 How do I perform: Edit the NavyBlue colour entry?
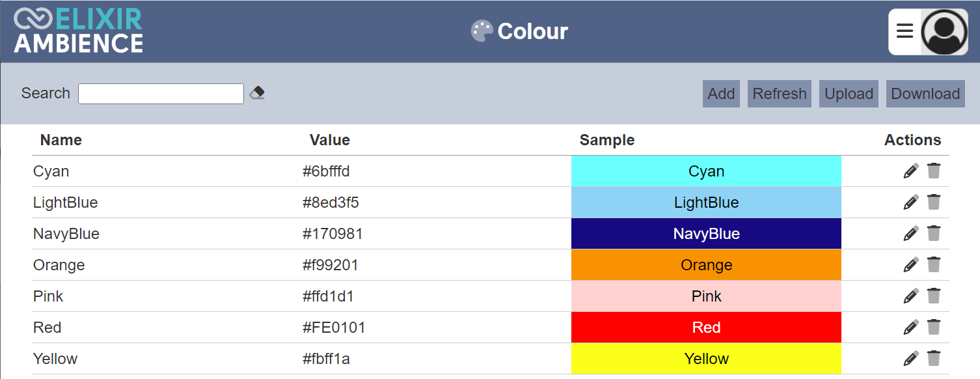click(x=910, y=233)
